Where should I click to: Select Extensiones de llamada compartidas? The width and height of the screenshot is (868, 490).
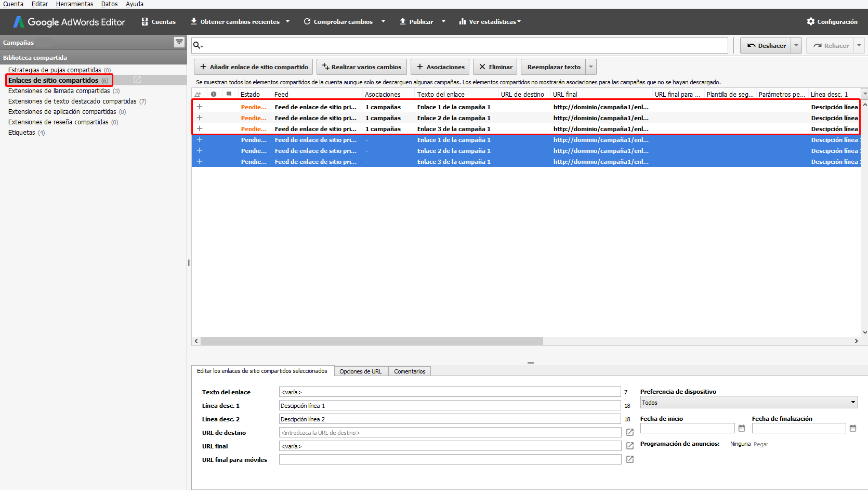point(59,91)
